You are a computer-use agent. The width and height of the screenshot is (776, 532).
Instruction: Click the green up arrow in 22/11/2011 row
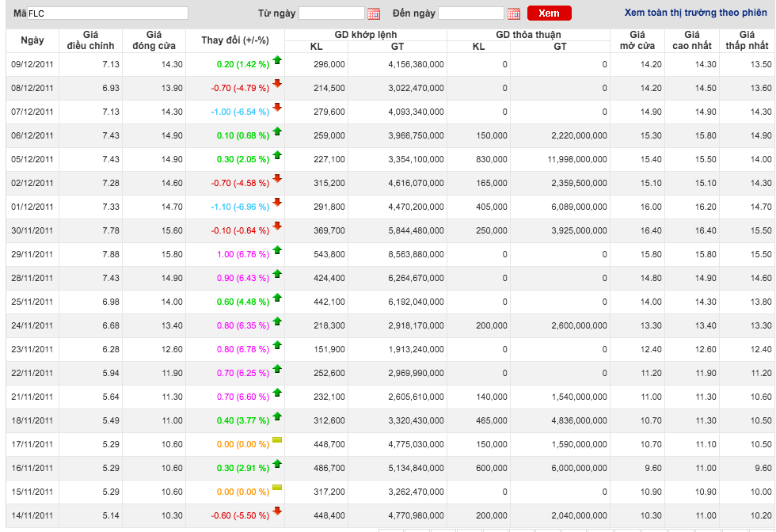click(277, 369)
